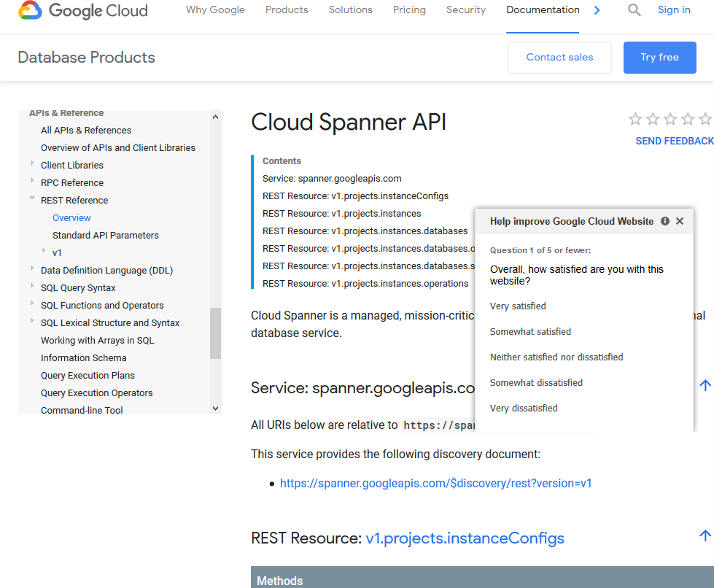Open Command-line Tool in sidebar
This screenshot has width=714, height=588.
tap(82, 411)
